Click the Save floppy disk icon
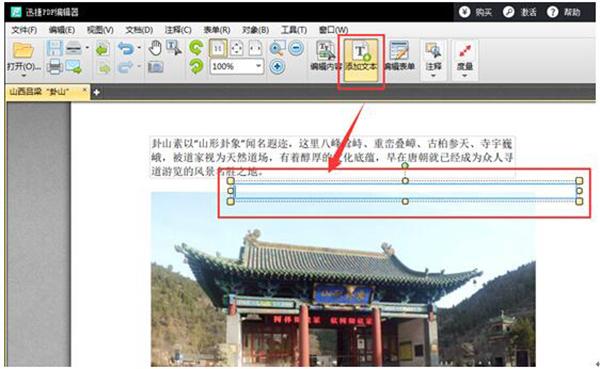The image size is (600, 369). [55, 49]
